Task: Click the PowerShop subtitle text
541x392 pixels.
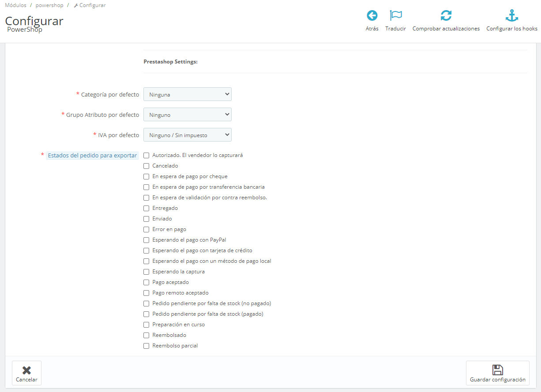Action: [25, 30]
